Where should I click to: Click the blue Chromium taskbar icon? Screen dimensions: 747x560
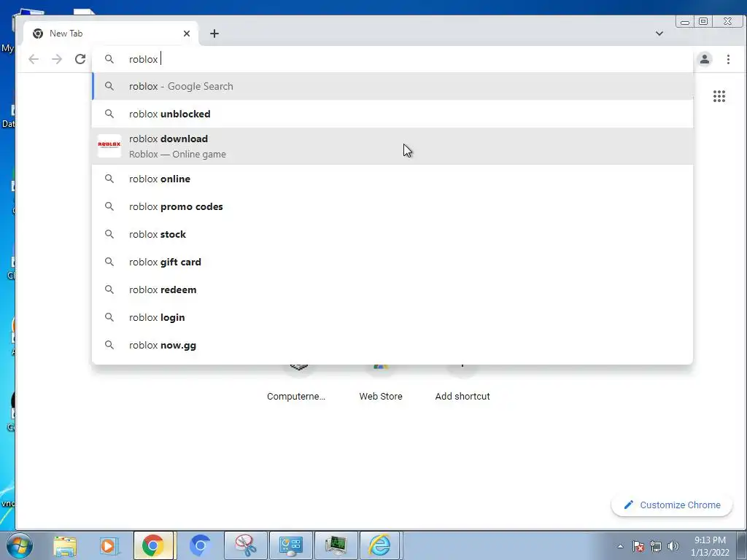click(x=200, y=545)
